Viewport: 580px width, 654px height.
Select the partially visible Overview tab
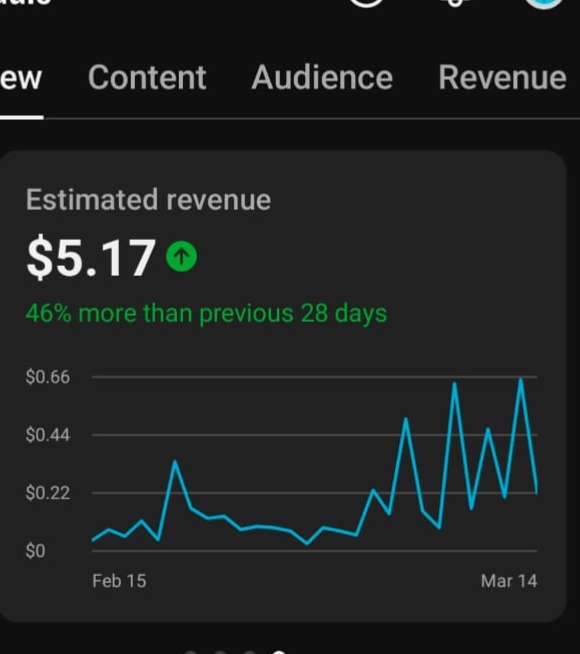(21, 78)
